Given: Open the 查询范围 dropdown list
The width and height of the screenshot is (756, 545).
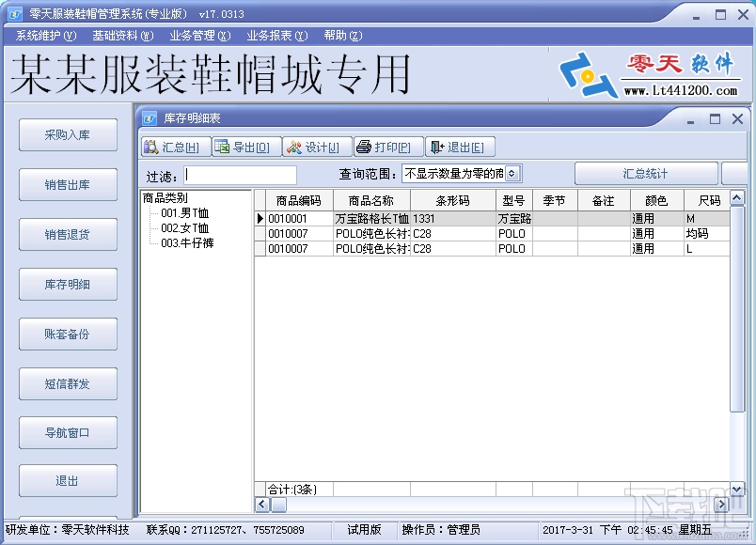Looking at the screenshot, I should [x=513, y=174].
